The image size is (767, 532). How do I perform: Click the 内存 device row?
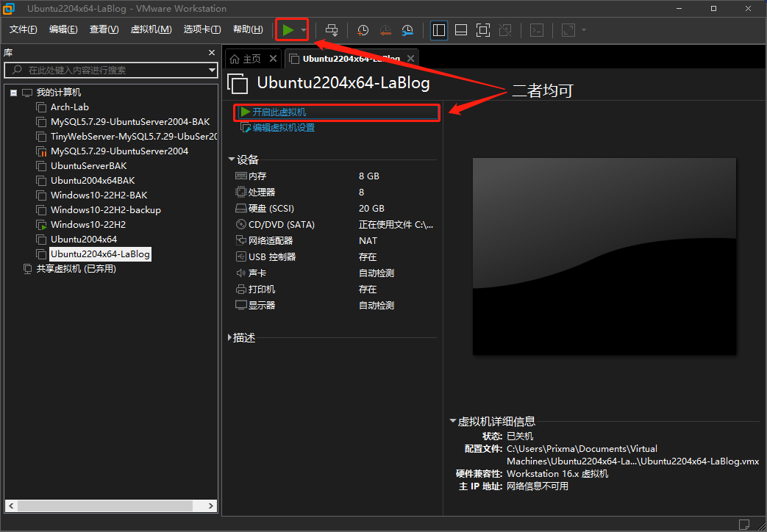[x=335, y=176]
